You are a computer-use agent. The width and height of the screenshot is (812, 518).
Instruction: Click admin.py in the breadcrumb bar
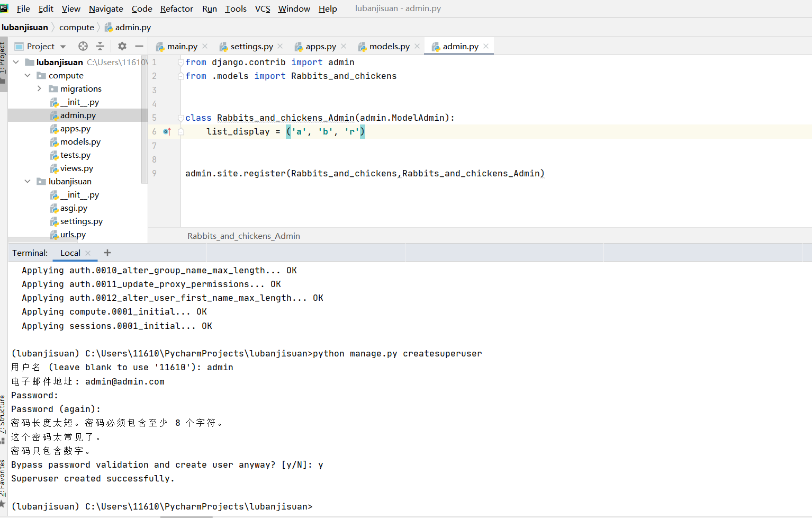[128, 28]
